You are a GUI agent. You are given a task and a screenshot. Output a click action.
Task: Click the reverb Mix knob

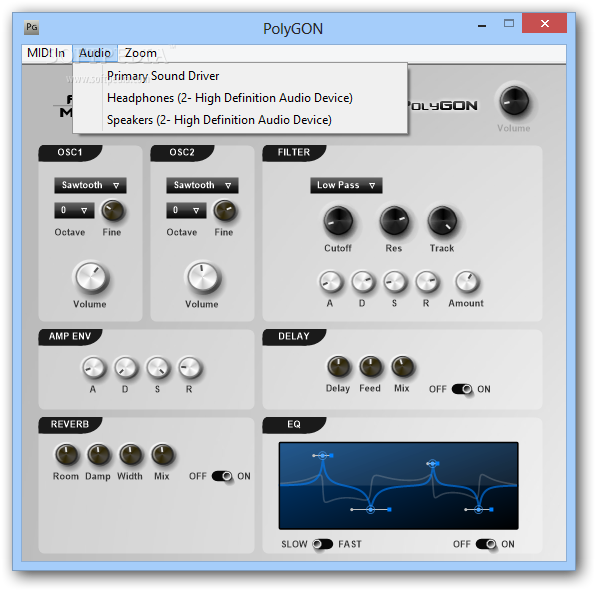click(x=162, y=454)
